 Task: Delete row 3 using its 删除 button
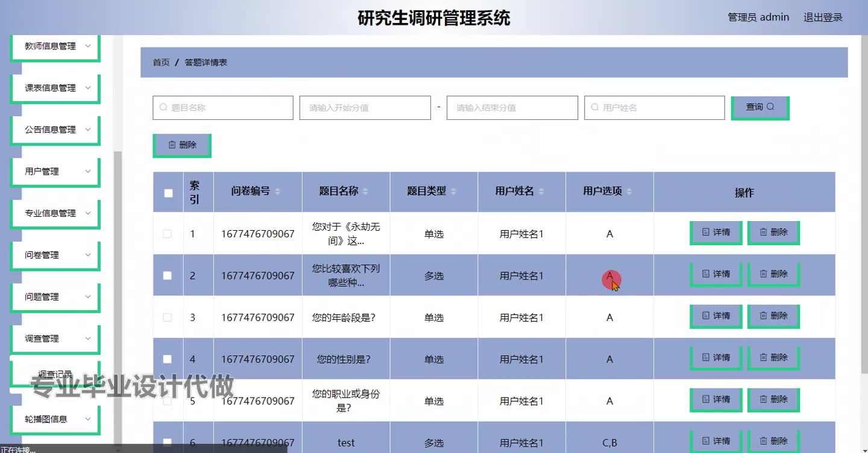(773, 316)
